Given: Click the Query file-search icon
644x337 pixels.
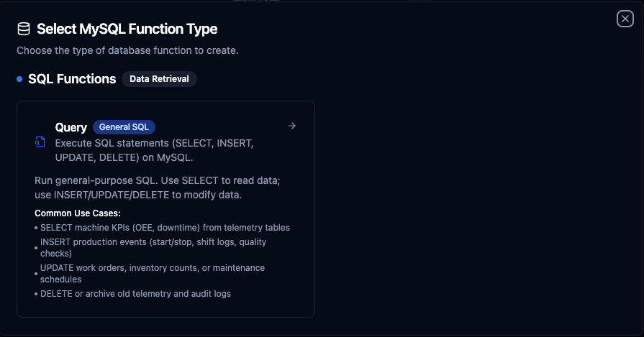Looking at the screenshot, I should click(40, 142).
